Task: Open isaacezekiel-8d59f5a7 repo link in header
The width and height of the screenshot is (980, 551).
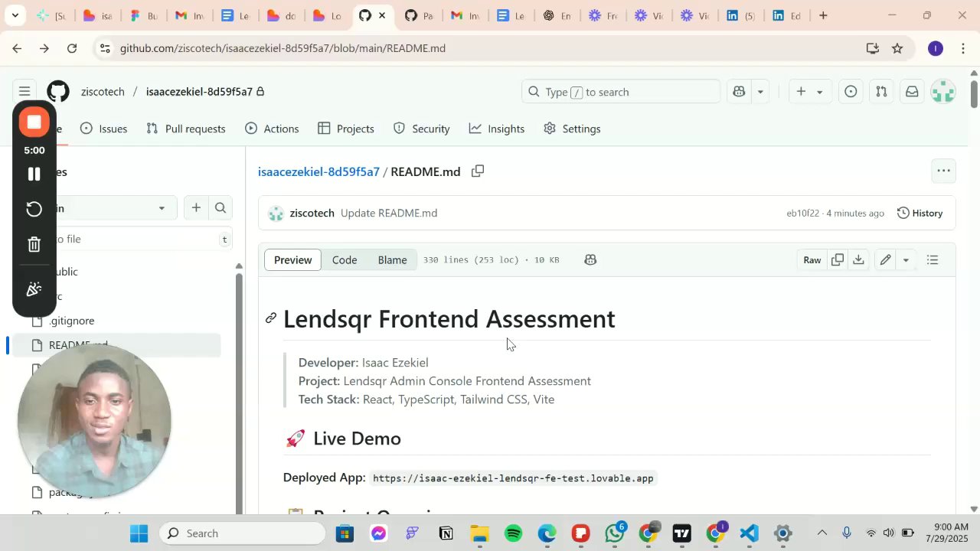Action: click(199, 92)
